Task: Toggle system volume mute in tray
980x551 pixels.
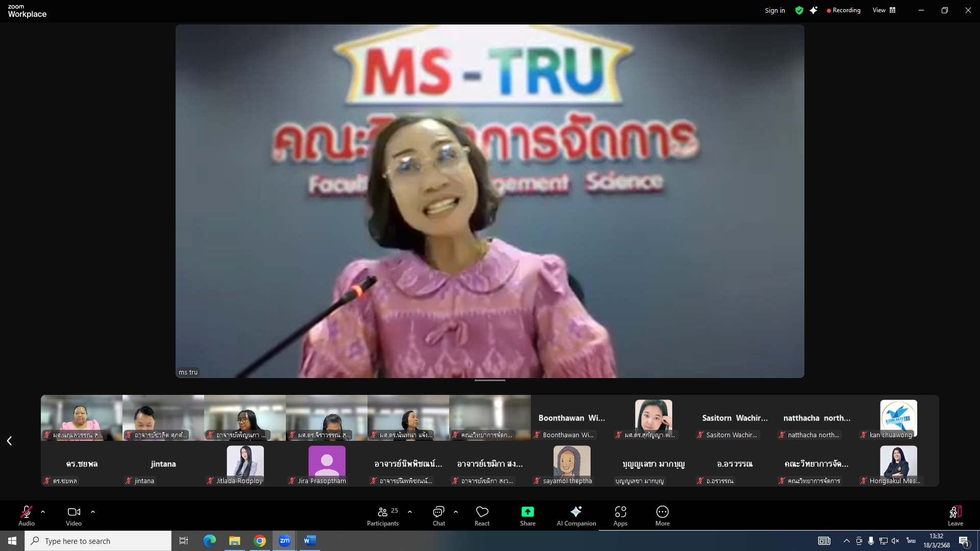Action: click(895, 541)
